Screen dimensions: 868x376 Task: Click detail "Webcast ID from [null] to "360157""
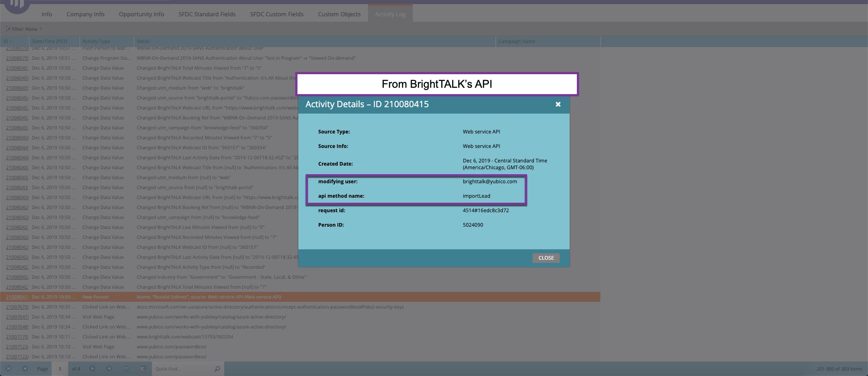[x=197, y=247]
